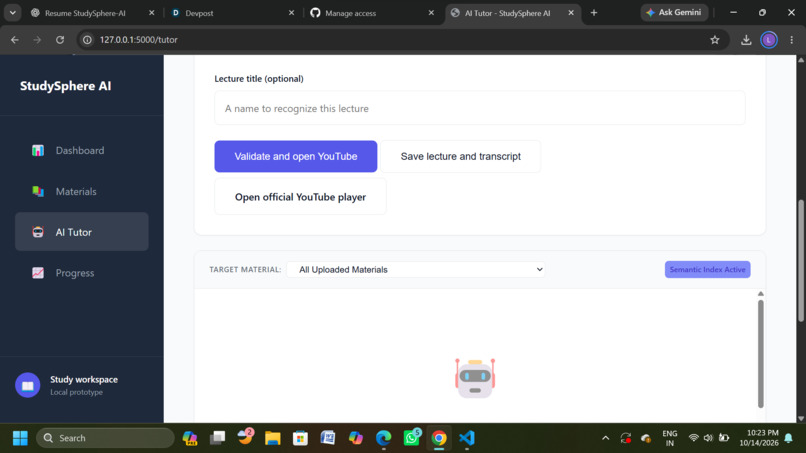Select the AI Tutor sidebar item
The image size is (806, 453).
(82, 232)
